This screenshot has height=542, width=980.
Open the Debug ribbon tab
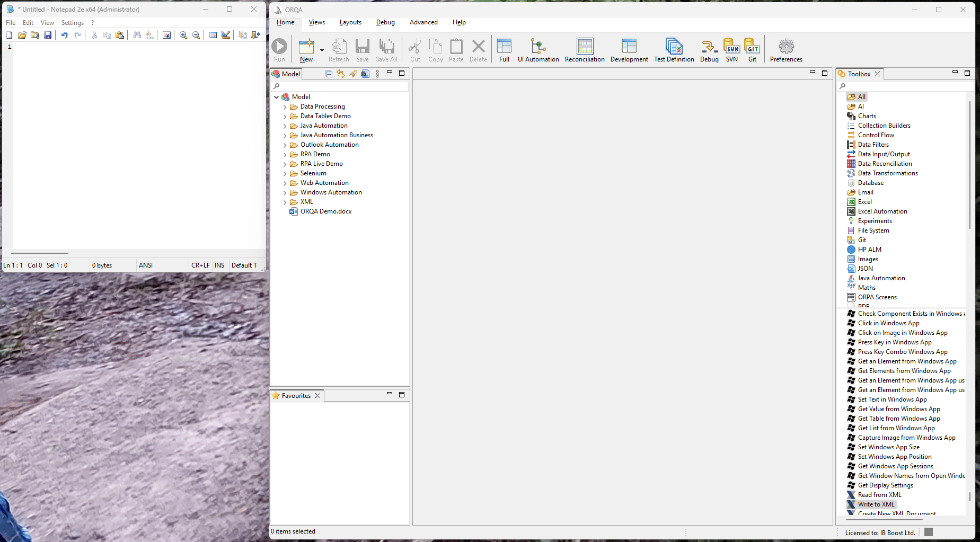click(x=385, y=22)
